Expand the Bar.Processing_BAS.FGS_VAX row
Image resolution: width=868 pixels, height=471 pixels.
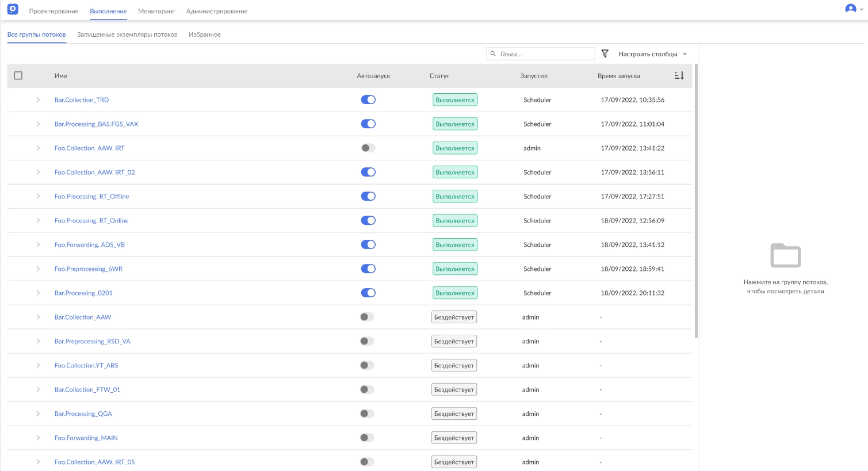(x=38, y=124)
